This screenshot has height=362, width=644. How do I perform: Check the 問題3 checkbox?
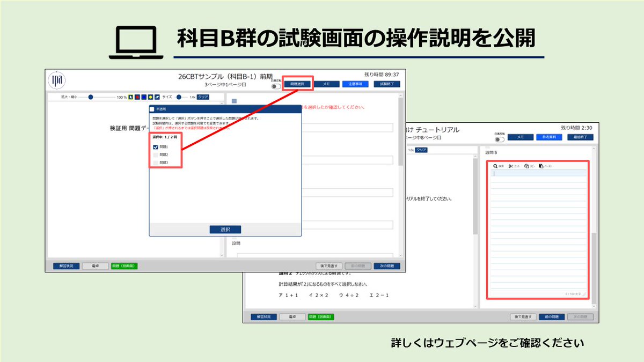(156, 162)
